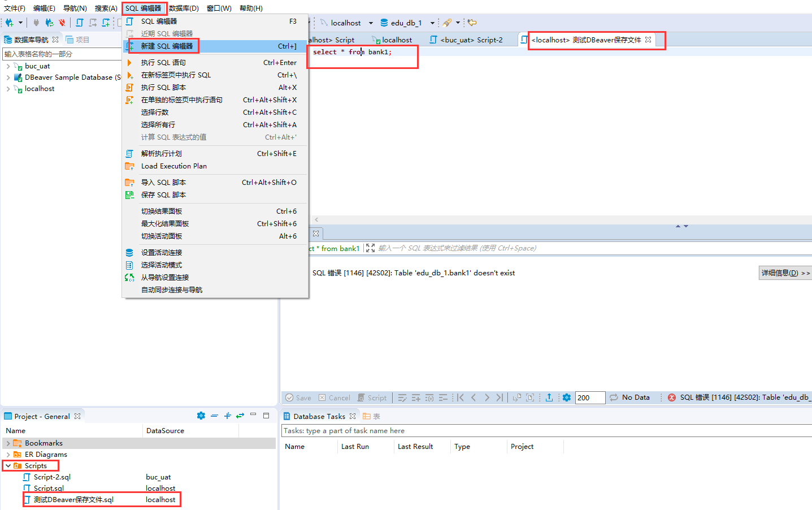The height and width of the screenshot is (510, 812).
Task: Open result settings gear icon
Action: pos(567,397)
